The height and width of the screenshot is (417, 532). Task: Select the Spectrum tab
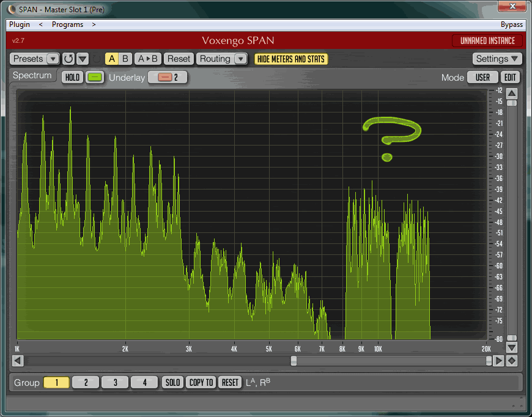32,75
